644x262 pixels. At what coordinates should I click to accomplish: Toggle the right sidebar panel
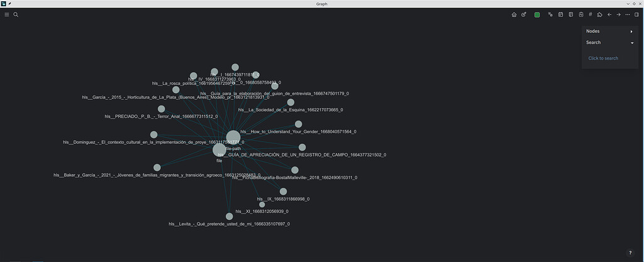pyautogui.click(x=636, y=14)
